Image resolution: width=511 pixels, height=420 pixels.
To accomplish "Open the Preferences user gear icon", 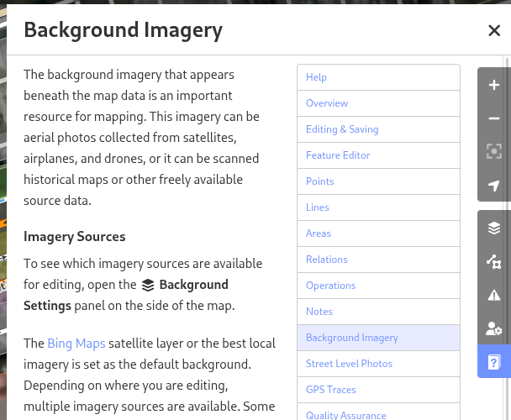I will click(494, 328).
